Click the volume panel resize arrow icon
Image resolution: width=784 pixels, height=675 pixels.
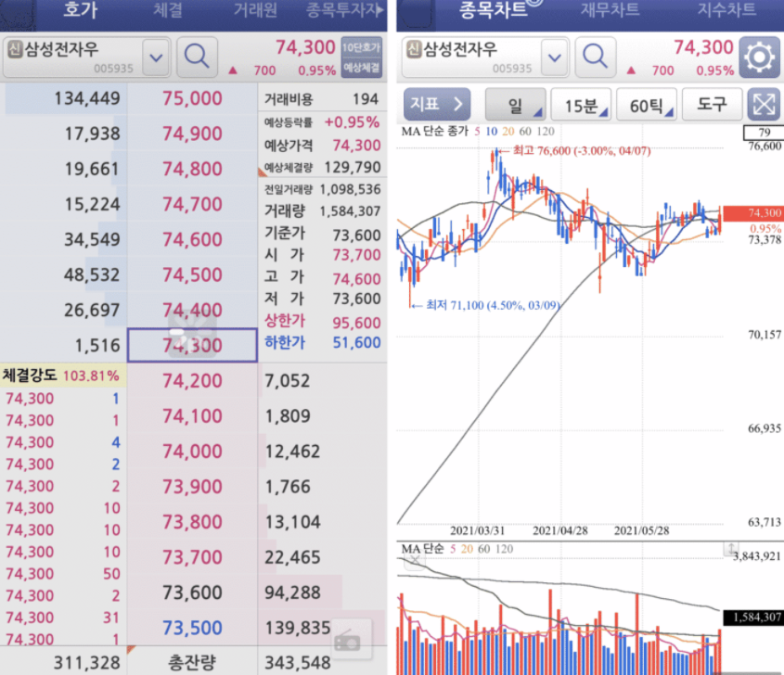(731, 549)
